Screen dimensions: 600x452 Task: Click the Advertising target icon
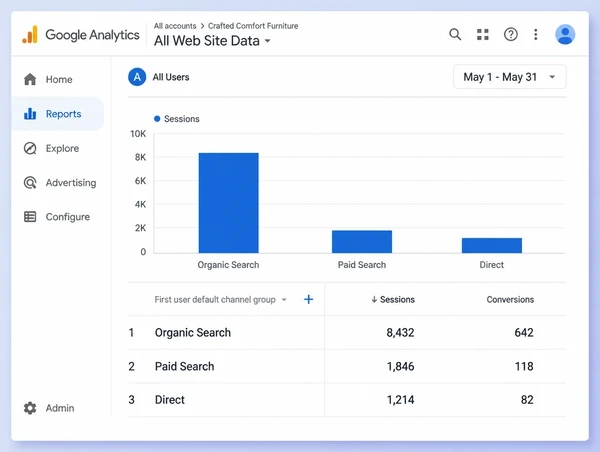point(30,183)
